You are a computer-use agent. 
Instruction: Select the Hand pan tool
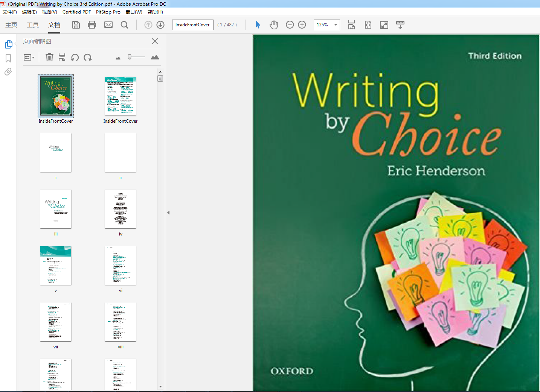(x=274, y=25)
